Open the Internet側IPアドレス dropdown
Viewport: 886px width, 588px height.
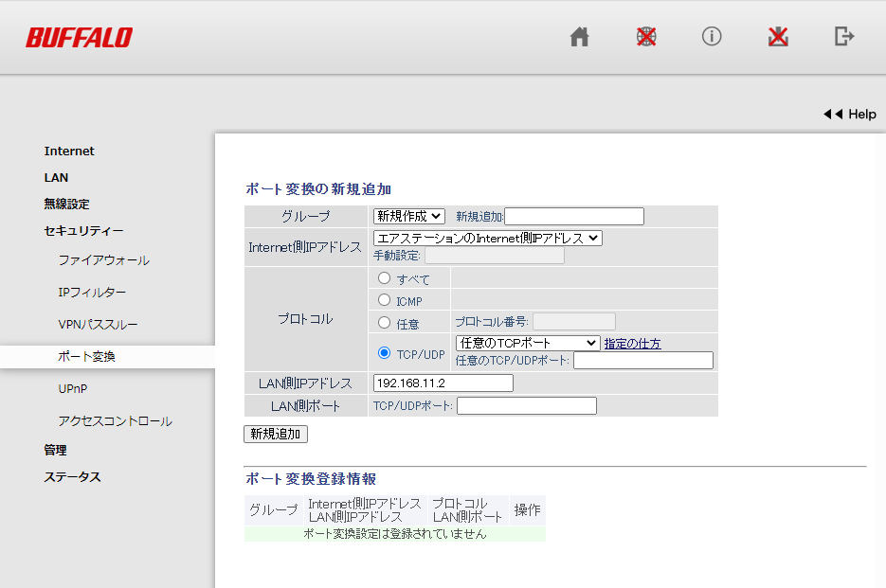point(488,239)
